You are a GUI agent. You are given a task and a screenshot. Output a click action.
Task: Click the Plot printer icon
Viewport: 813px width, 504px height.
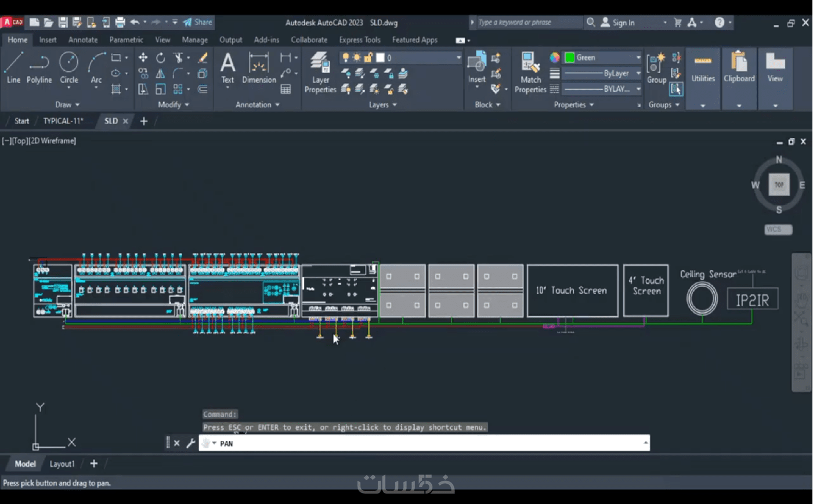pyautogui.click(x=120, y=22)
